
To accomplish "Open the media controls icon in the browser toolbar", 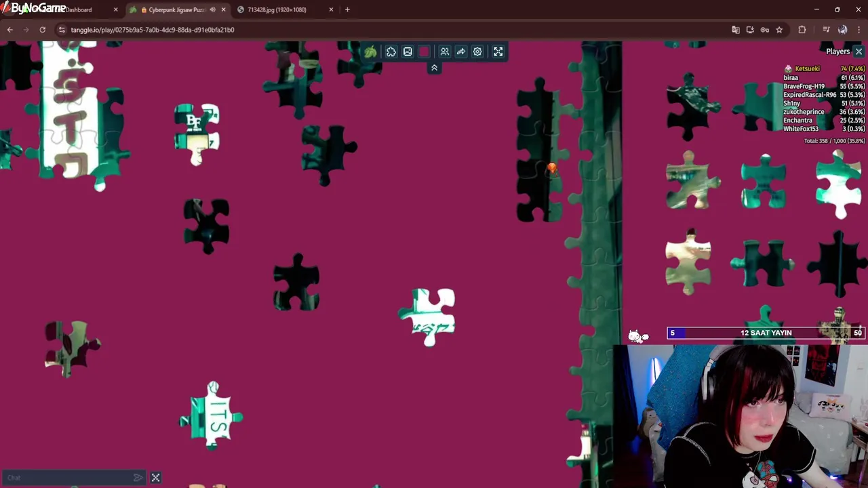I will (826, 30).
